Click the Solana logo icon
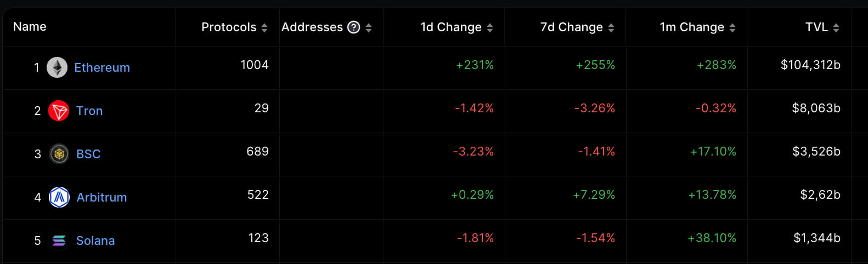The height and width of the screenshot is (264, 868). (59, 240)
